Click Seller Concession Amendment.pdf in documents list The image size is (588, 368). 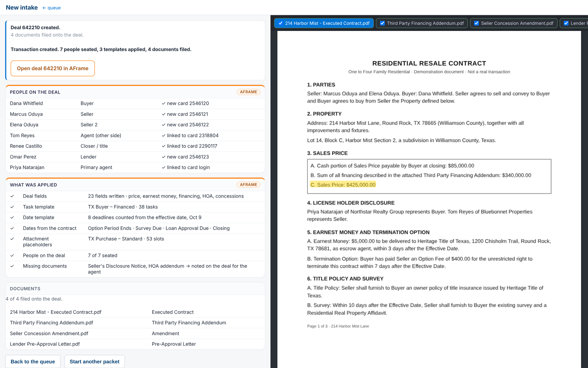[49, 333]
